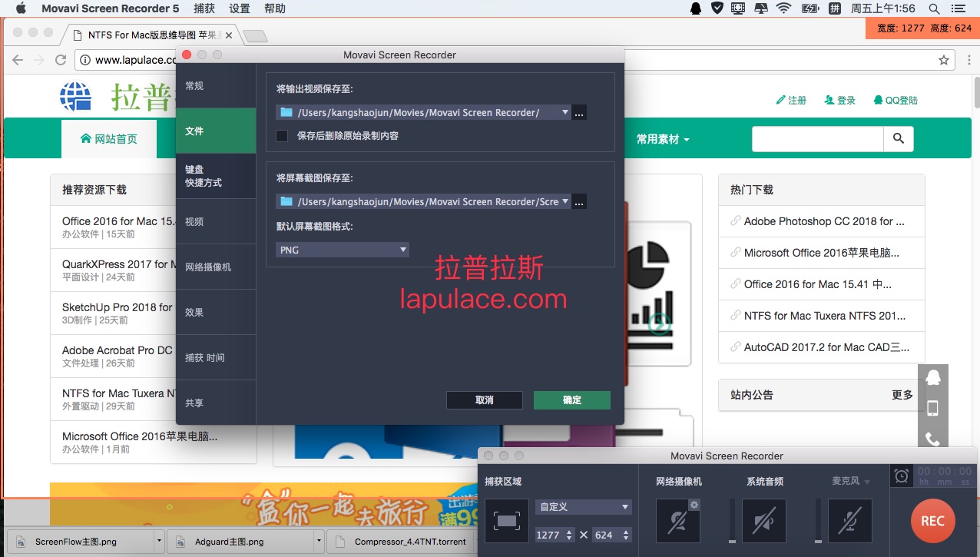Click the red REC record button
The image size is (980, 557).
click(932, 521)
